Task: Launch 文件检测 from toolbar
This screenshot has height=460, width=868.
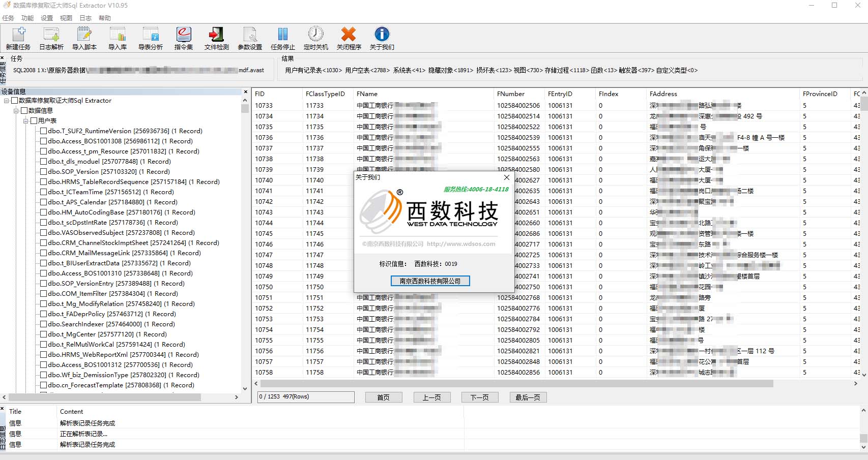Action: point(217,39)
